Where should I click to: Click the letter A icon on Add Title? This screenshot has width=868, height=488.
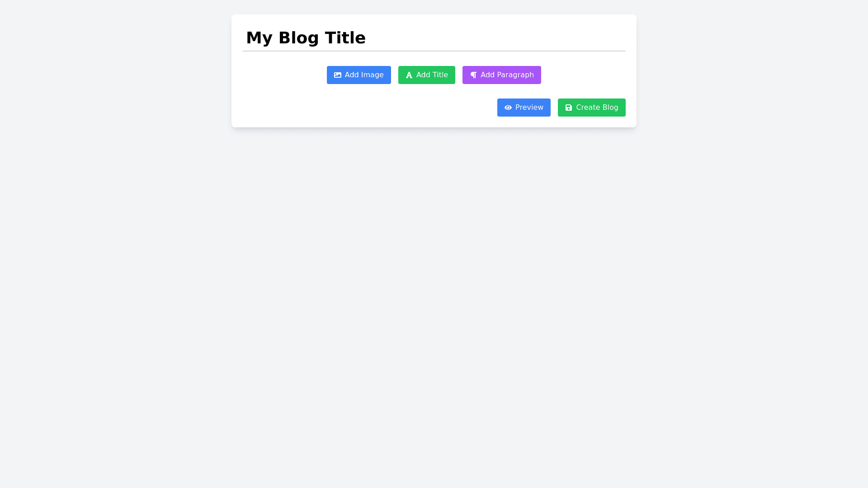click(x=409, y=75)
